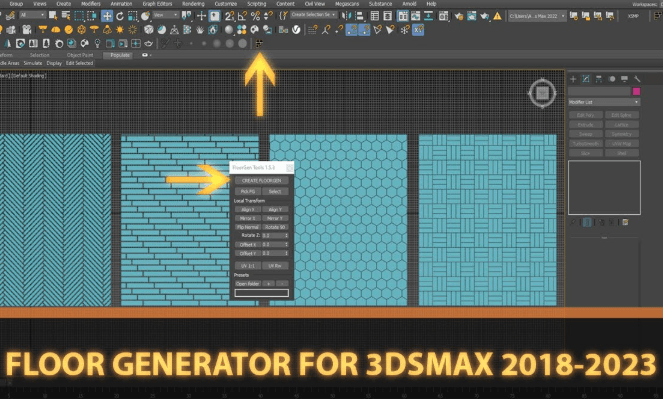Open the project path dropdown
663x399 pixels.
point(537,16)
